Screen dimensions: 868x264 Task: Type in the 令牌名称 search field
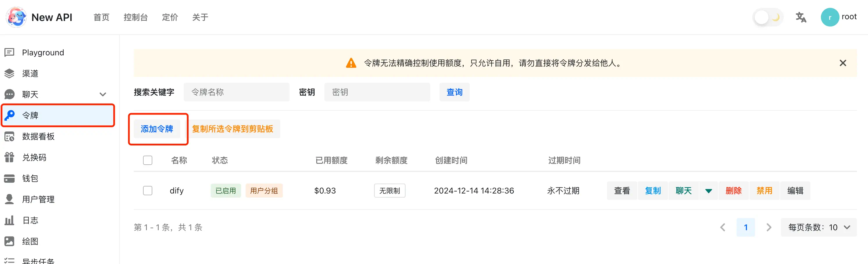(x=236, y=92)
